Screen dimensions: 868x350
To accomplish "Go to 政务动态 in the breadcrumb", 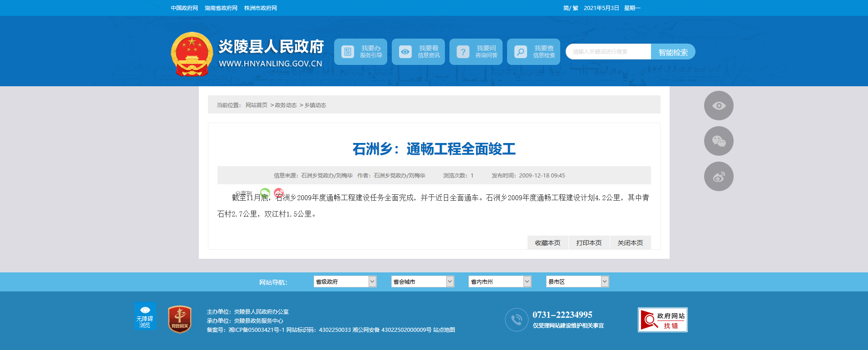I will pos(286,105).
